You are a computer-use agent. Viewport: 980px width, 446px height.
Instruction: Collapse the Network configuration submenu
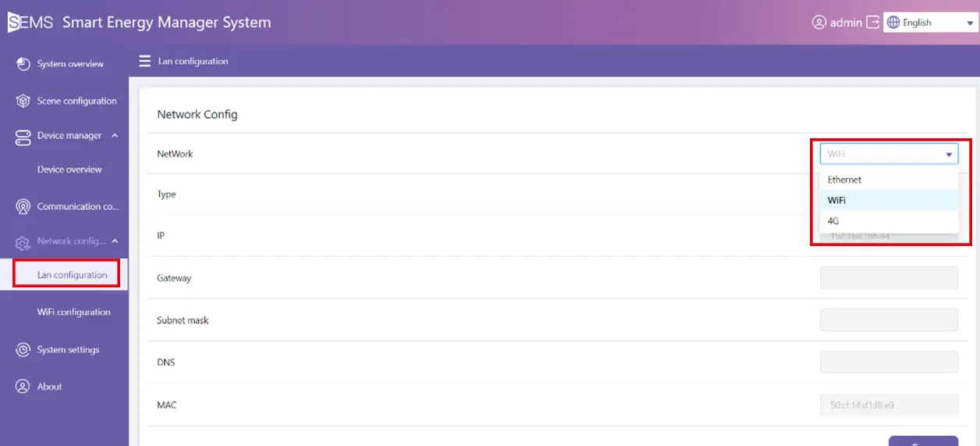coord(115,241)
